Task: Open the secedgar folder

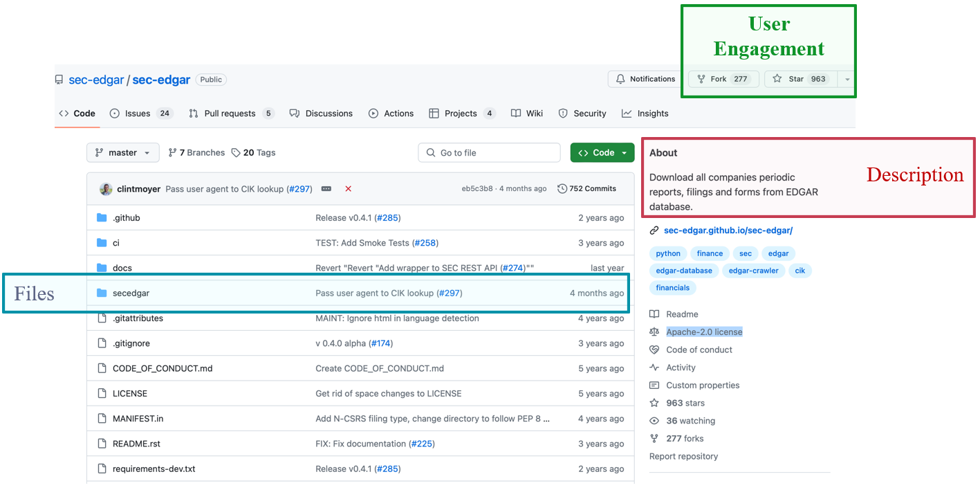Action: 131,293
